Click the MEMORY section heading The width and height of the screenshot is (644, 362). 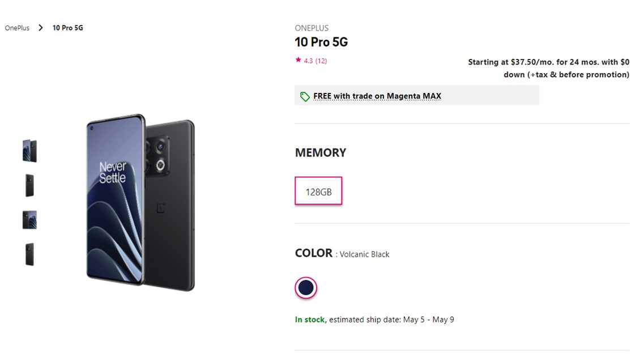click(321, 152)
